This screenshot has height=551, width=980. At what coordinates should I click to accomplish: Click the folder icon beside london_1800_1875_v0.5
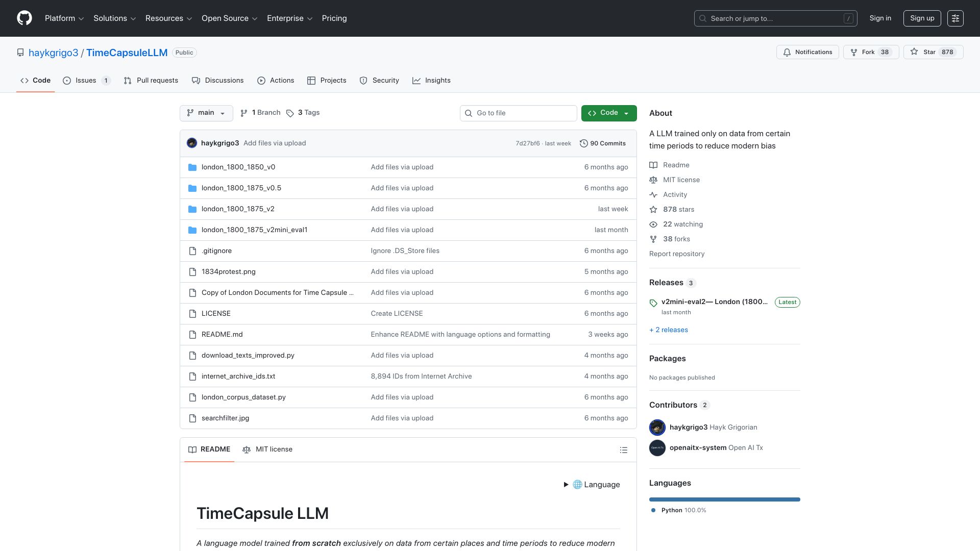192,188
